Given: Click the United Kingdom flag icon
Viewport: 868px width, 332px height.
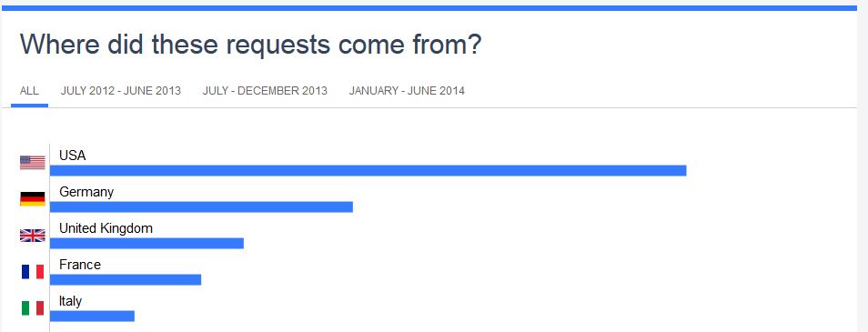Looking at the screenshot, I should click(33, 236).
